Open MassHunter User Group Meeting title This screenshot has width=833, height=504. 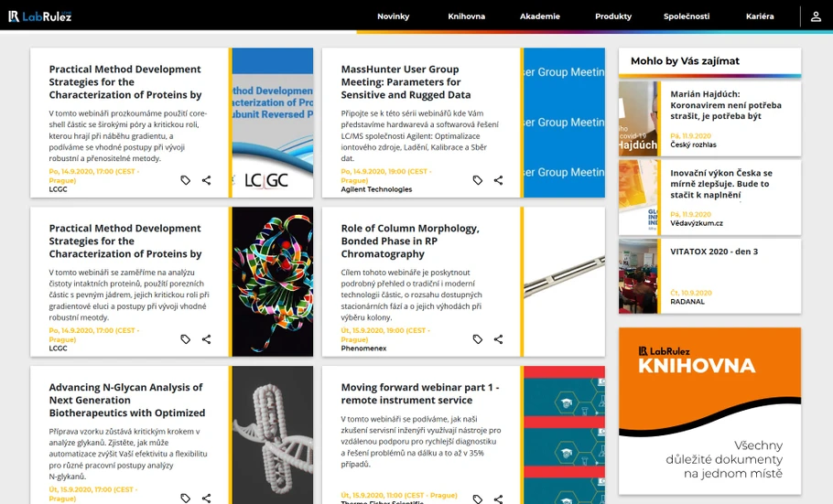point(406,81)
